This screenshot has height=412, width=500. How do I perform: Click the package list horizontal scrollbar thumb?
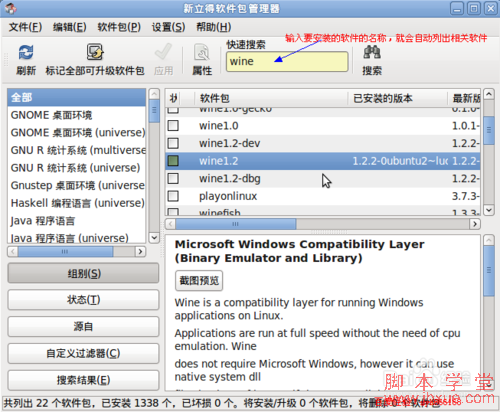[x=236, y=224]
